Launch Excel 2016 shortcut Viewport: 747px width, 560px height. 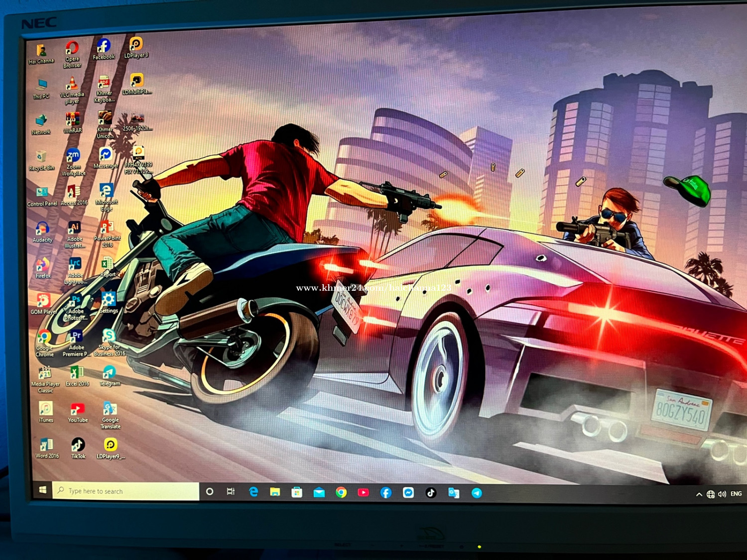tap(77, 377)
